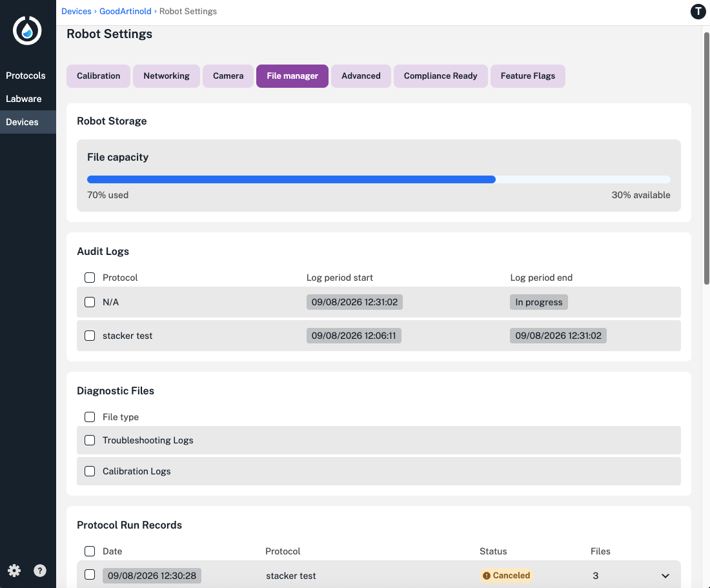Check the stacker test audit log
The height and width of the screenshot is (588, 710).
pos(90,336)
